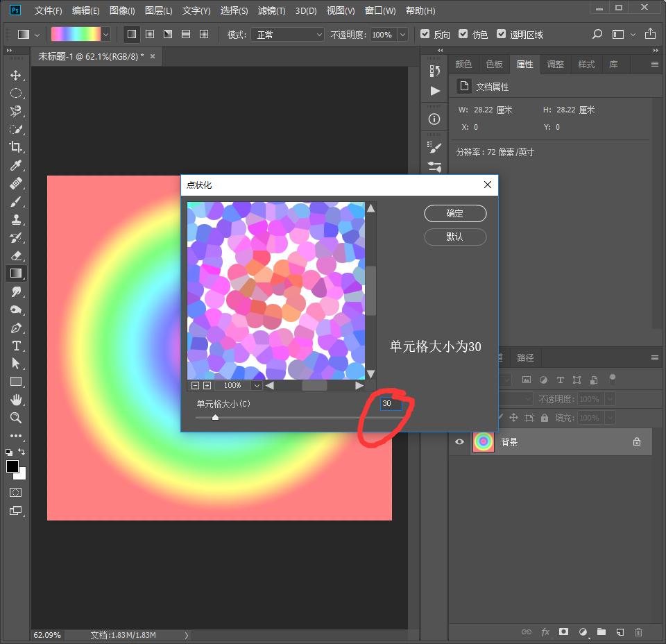The height and width of the screenshot is (644, 666).
Task: Click the 默认 button in dialog
Action: click(455, 237)
